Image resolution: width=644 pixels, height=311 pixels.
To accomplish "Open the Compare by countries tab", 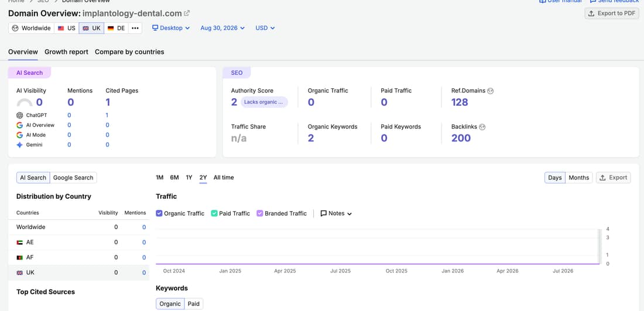I will tap(129, 51).
